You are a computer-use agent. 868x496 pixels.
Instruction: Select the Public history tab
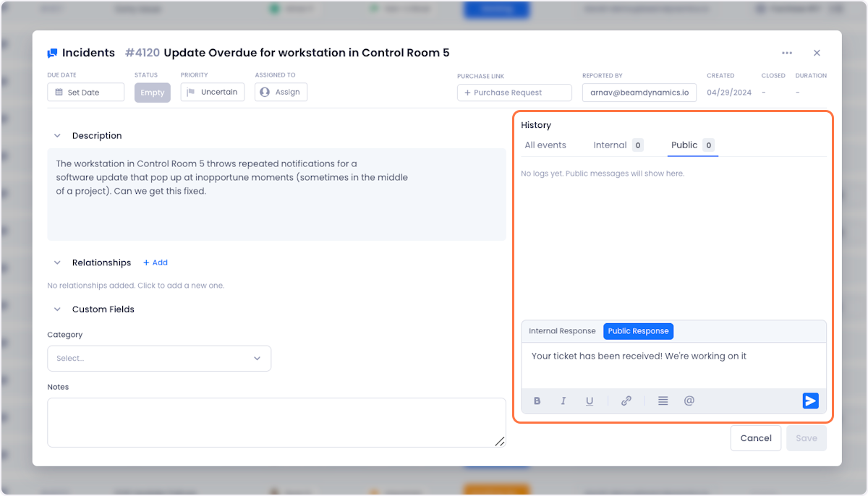pos(693,145)
